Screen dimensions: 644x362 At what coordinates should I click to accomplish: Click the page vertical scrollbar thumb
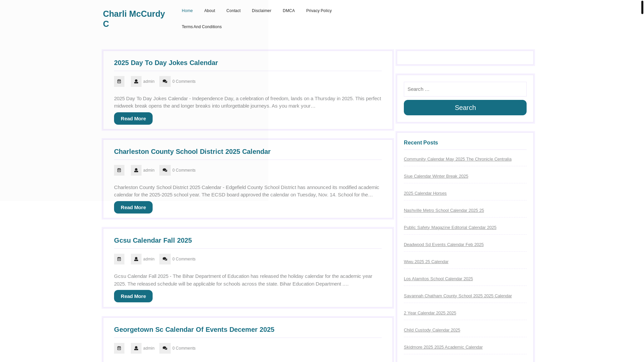click(x=642, y=7)
